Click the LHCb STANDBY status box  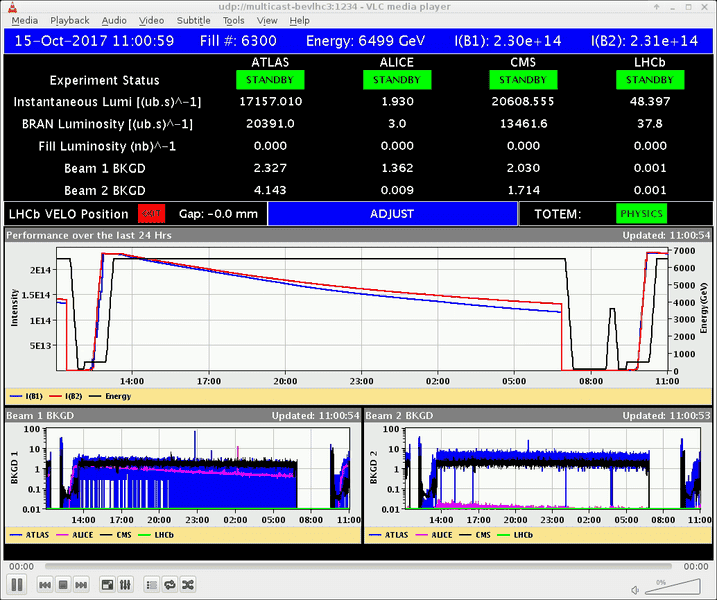[650, 80]
